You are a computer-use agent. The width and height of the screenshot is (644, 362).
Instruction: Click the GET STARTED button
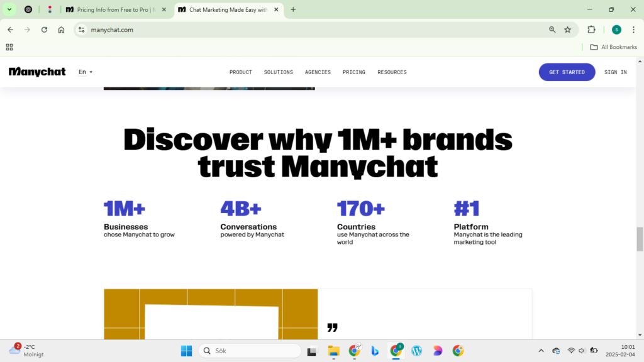coord(567,72)
